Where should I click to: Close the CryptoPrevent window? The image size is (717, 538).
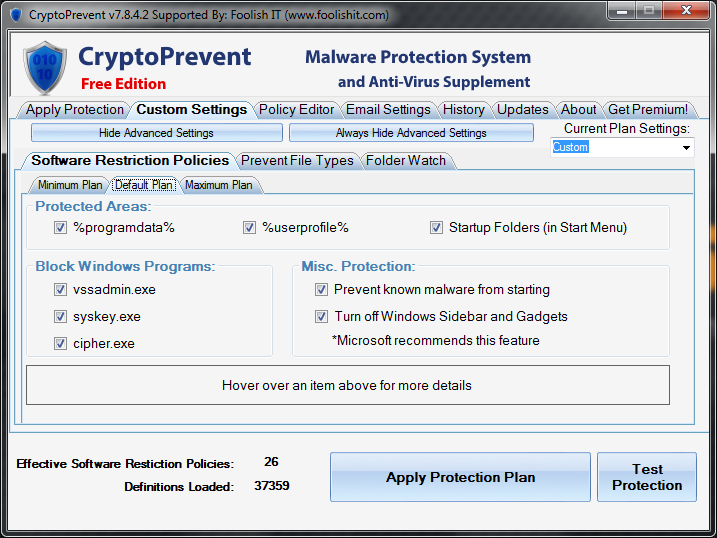[686, 11]
